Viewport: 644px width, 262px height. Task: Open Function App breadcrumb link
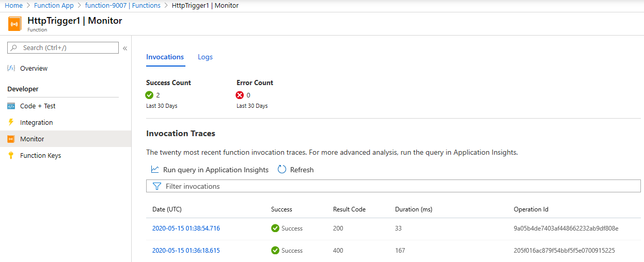(54, 6)
